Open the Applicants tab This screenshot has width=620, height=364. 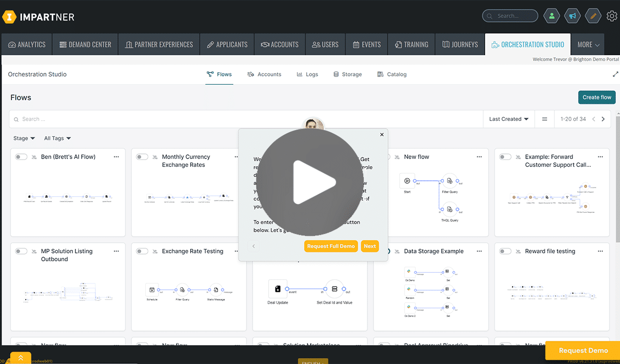[x=227, y=45]
